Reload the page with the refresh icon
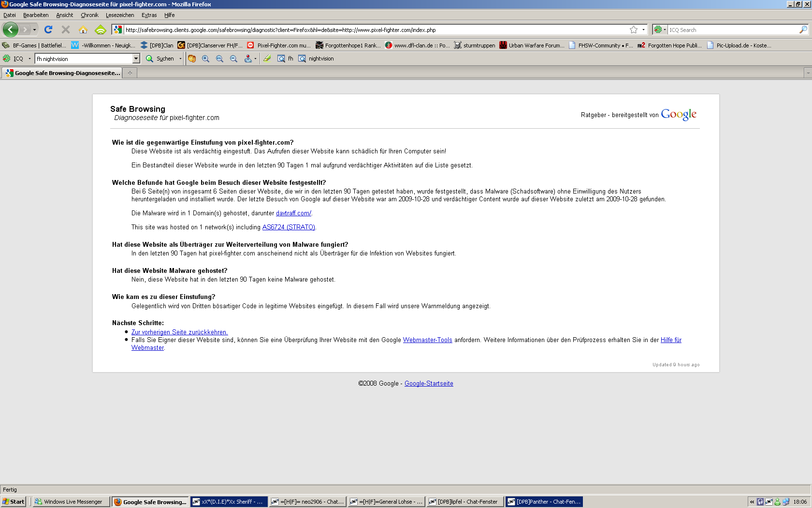812x508 pixels. [x=48, y=30]
